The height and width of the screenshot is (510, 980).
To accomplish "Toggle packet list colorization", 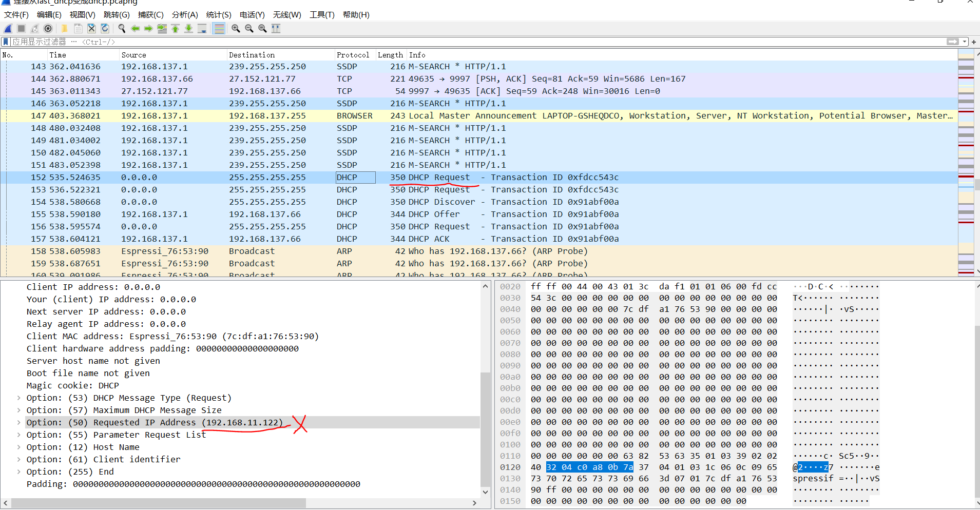I will click(219, 29).
